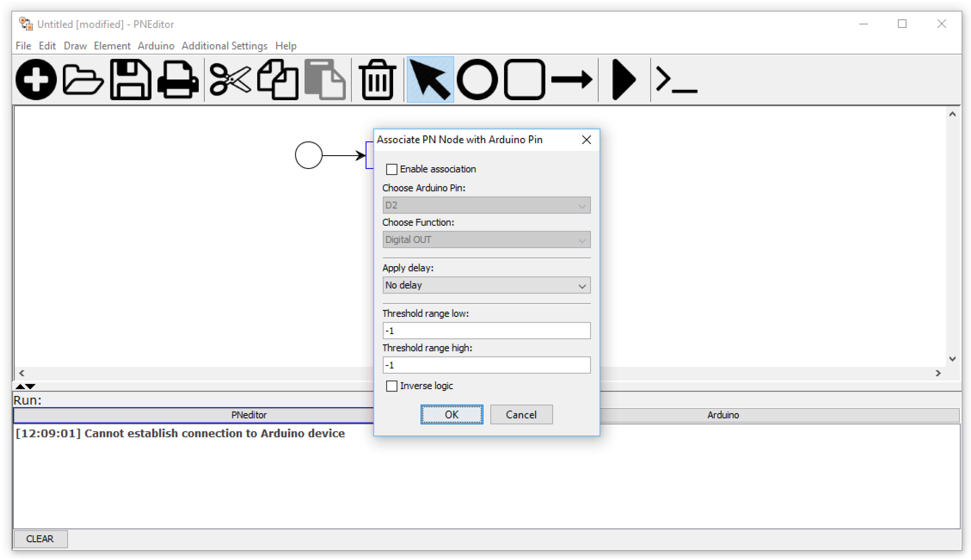Open the Choose Function dropdown

coord(486,240)
